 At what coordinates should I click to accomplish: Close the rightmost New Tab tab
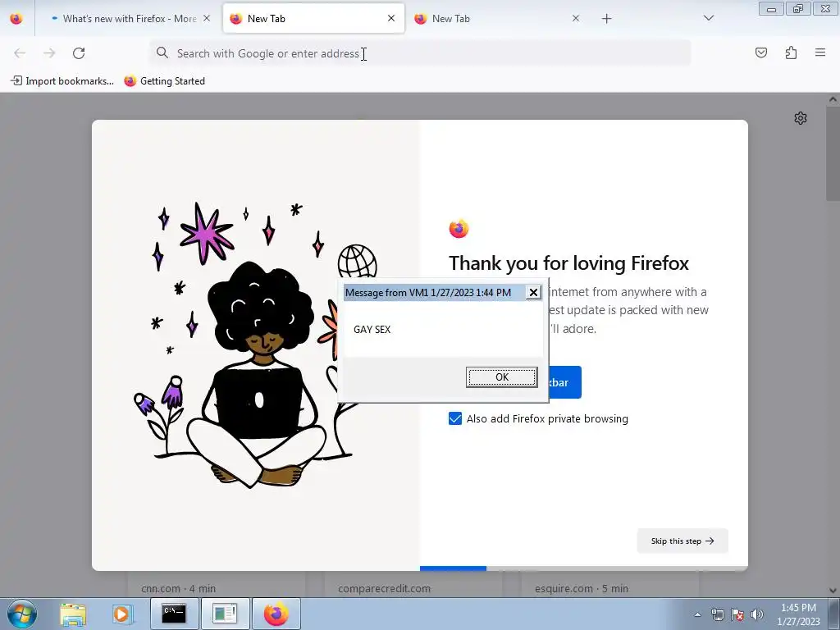[575, 19]
